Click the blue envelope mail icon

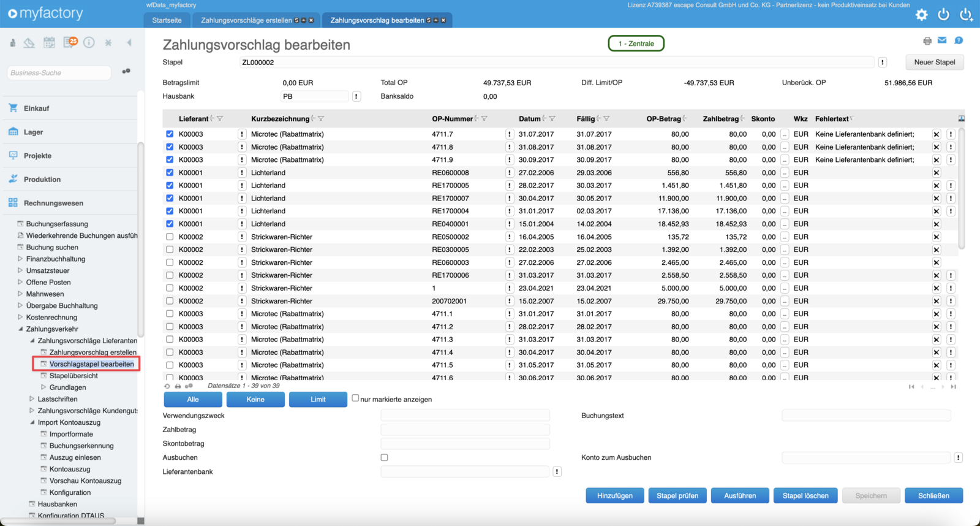click(942, 40)
